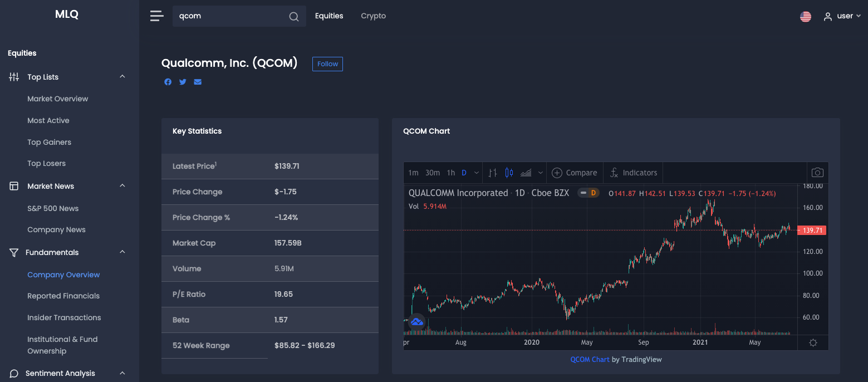Share on Twitter icon
The width and height of the screenshot is (868, 382).
point(183,82)
